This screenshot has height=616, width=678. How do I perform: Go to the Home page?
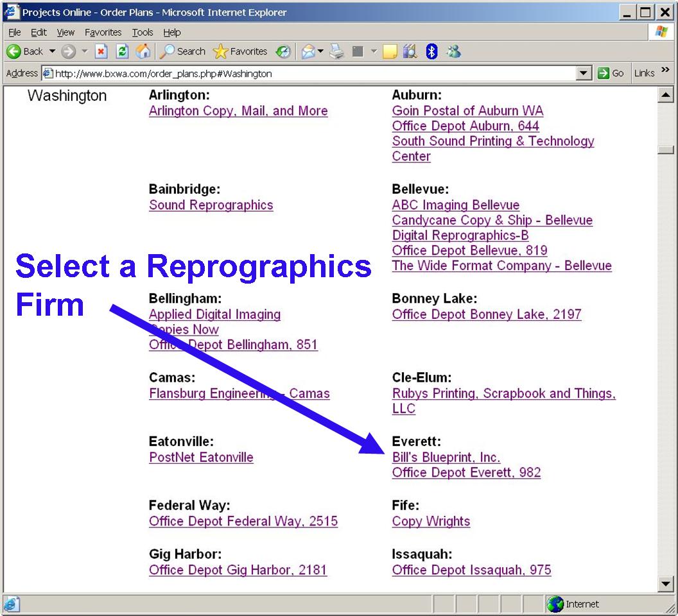143,51
